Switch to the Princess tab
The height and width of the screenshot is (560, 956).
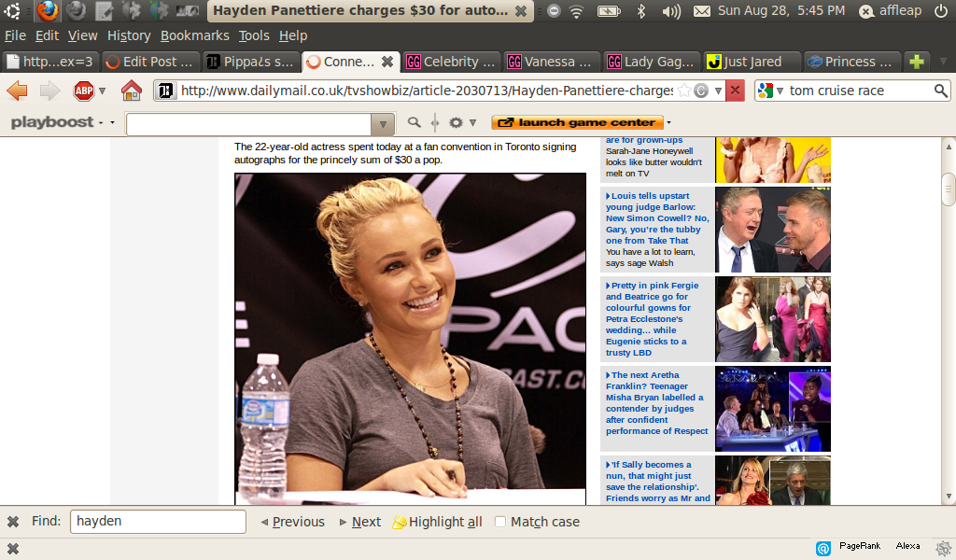(x=851, y=62)
